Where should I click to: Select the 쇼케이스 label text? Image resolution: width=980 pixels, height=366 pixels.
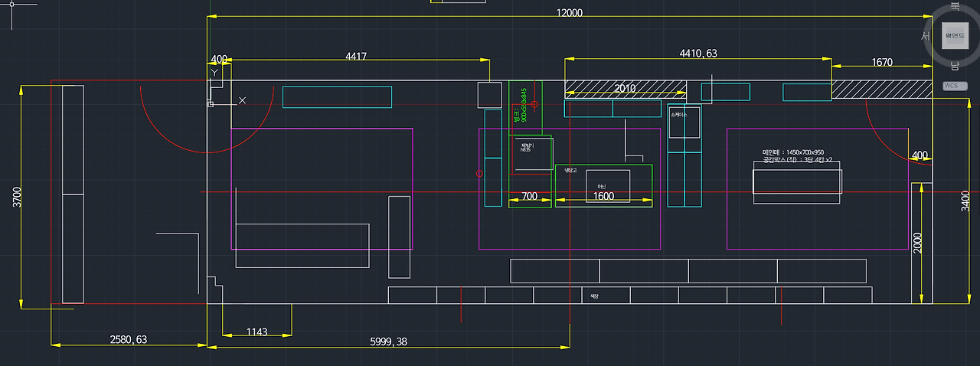pyautogui.click(x=679, y=114)
